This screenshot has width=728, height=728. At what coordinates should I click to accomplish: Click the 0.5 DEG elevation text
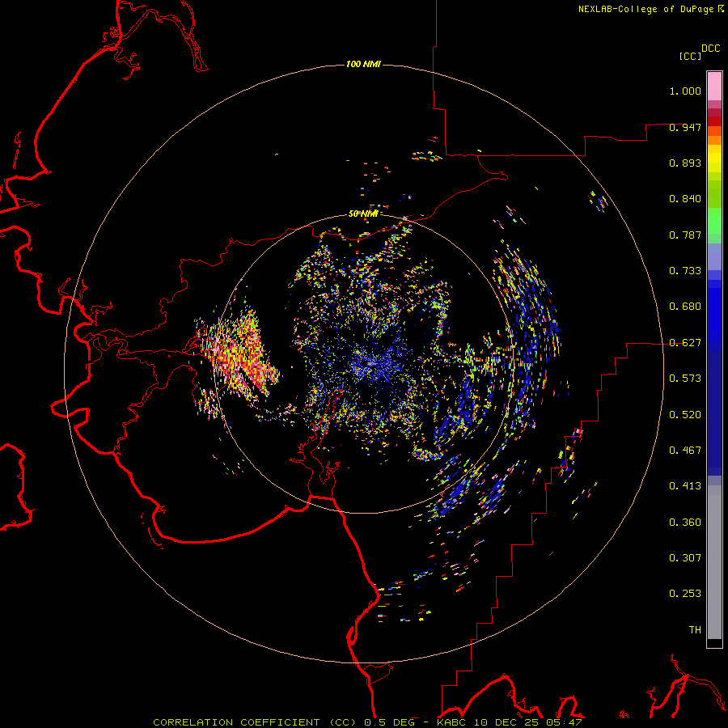pyautogui.click(x=390, y=722)
